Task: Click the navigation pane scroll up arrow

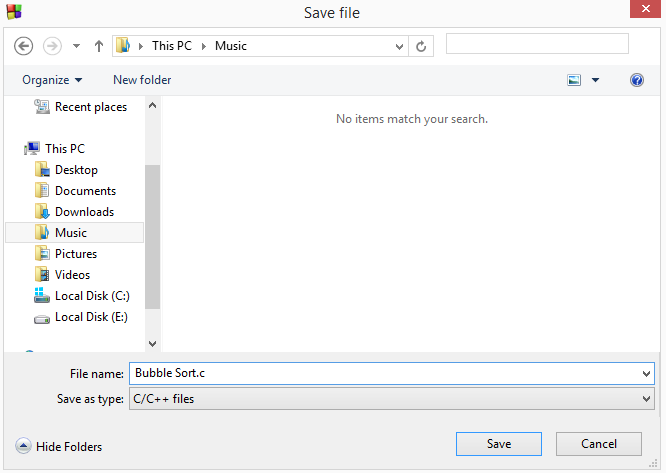Action: coord(152,105)
